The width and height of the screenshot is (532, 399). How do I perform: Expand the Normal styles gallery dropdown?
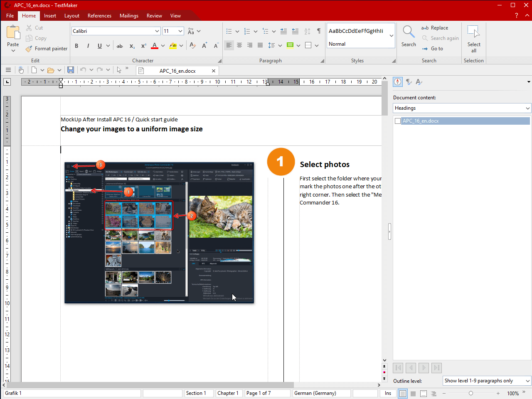pyautogui.click(x=391, y=36)
